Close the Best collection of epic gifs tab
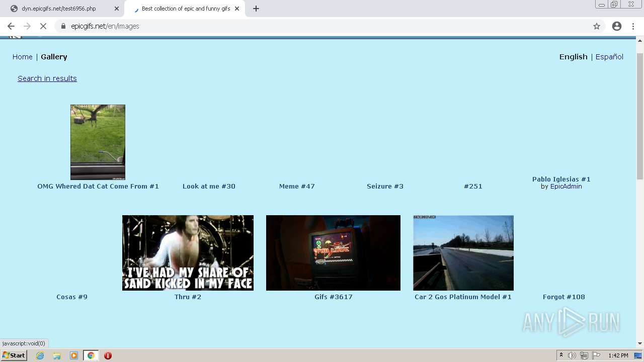 (x=237, y=9)
